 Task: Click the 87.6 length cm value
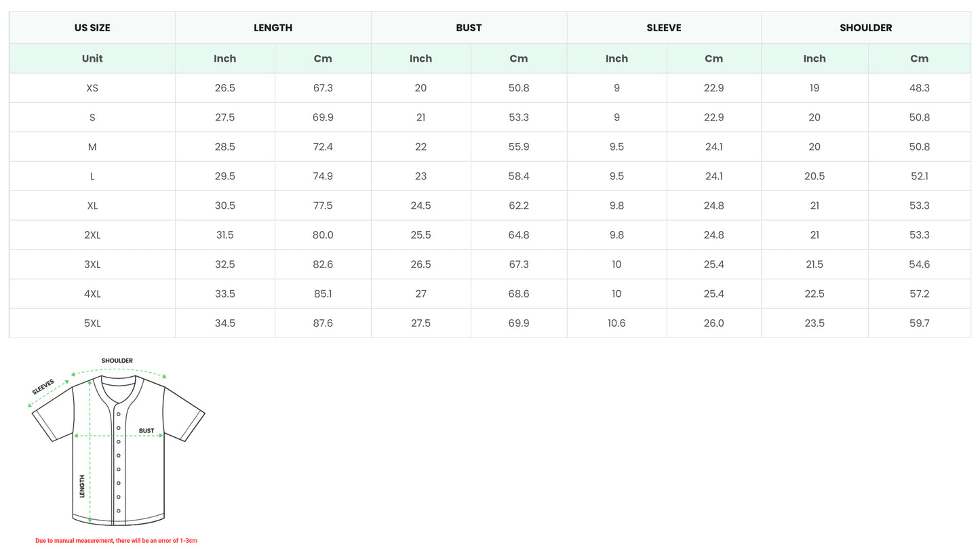(323, 323)
